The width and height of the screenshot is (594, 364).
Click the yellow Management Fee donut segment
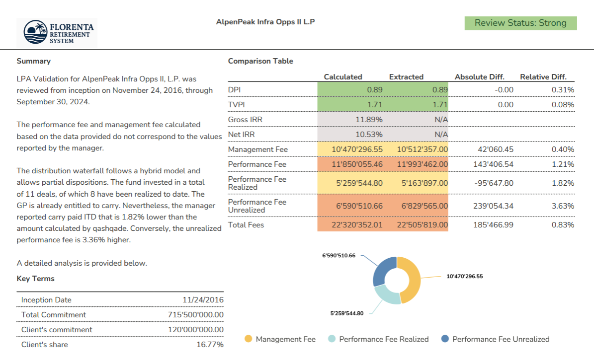(x=415, y=281)
